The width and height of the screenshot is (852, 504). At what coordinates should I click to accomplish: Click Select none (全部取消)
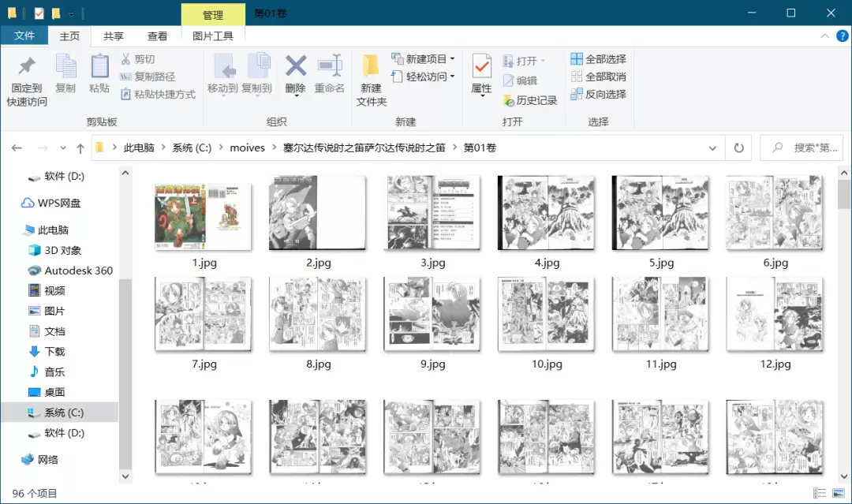pyautogui.click(x=598, y=77)
